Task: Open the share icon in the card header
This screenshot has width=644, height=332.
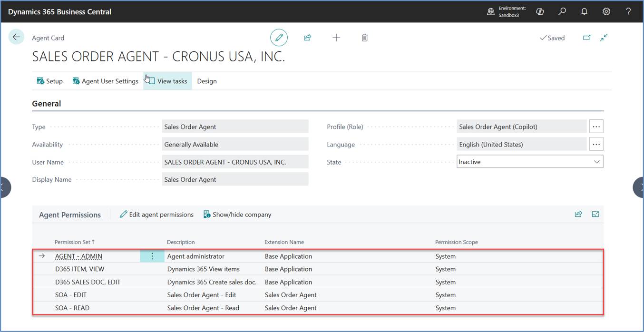Action: click(x=307, y=38)
